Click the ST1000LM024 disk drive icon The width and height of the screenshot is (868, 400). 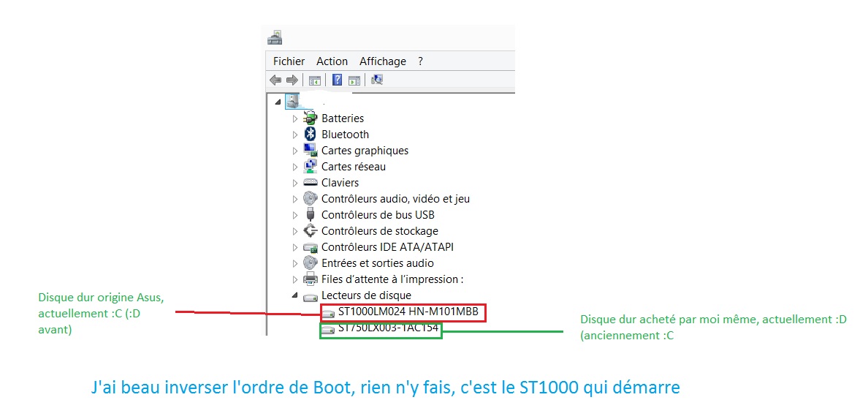329,313
